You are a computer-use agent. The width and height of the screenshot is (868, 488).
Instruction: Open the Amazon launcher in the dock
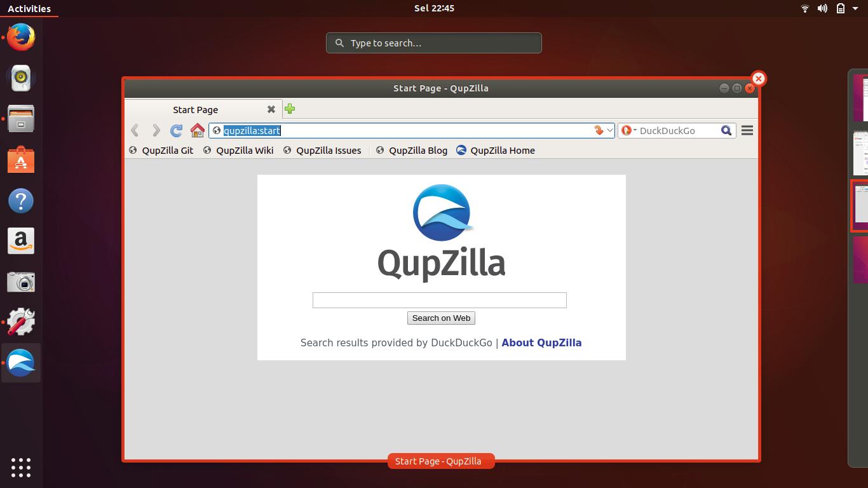(x=21, y=241)
